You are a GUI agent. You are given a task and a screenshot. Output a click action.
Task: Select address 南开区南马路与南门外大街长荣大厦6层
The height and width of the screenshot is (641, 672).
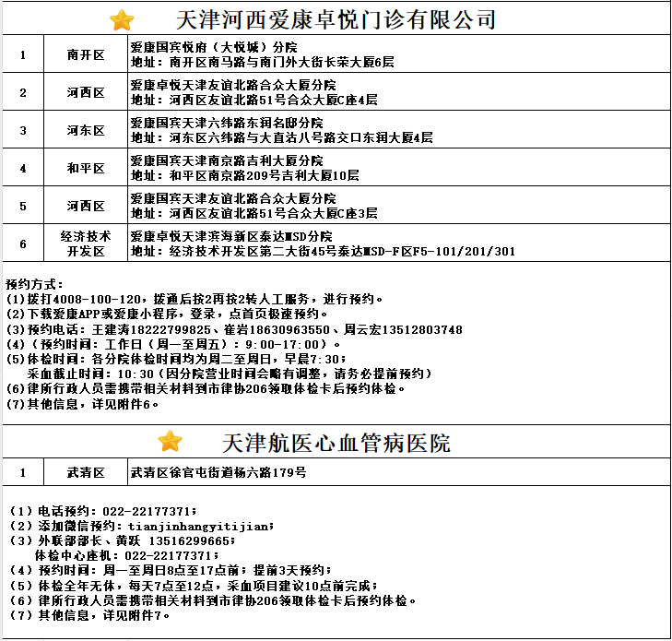[281, 62]
